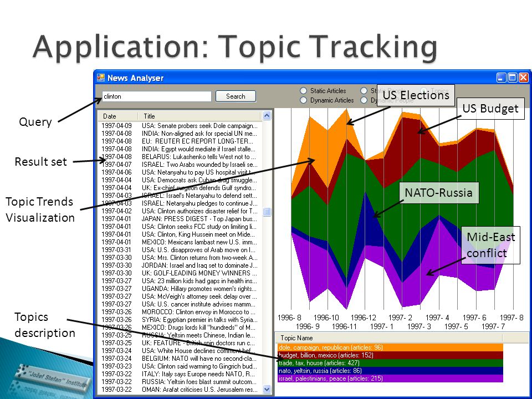
Task: Open row 'RUSSIA: Yeltsin meets Chinese, Indian'
Action: [x=180, y=335]
